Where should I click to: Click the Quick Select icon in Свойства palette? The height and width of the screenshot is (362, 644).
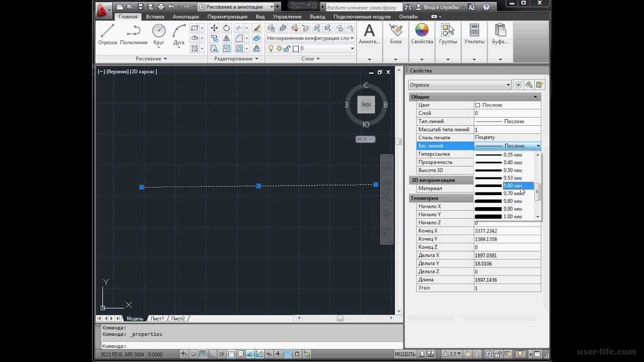pos(539,85)
